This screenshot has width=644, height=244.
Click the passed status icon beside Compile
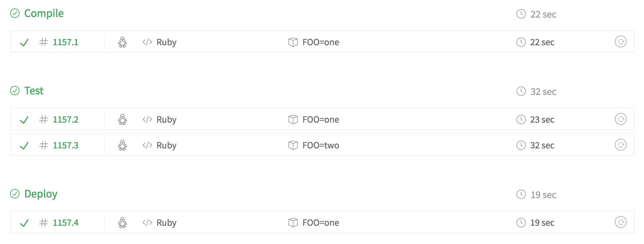tap(15, 13)
